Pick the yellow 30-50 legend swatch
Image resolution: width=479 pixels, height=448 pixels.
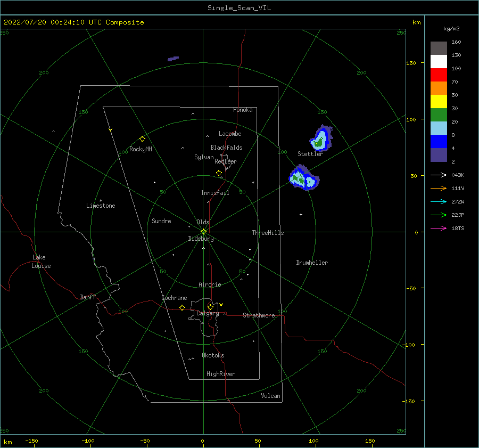point(439,102)
